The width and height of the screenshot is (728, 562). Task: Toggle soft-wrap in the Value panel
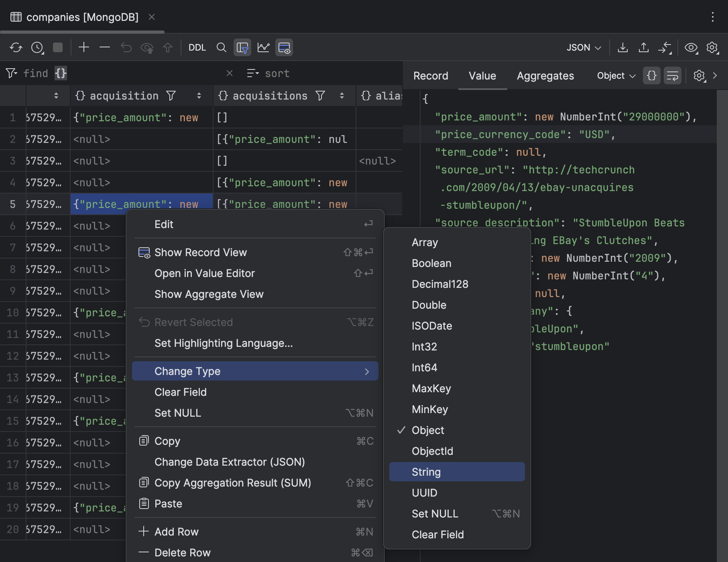point(672,75)
